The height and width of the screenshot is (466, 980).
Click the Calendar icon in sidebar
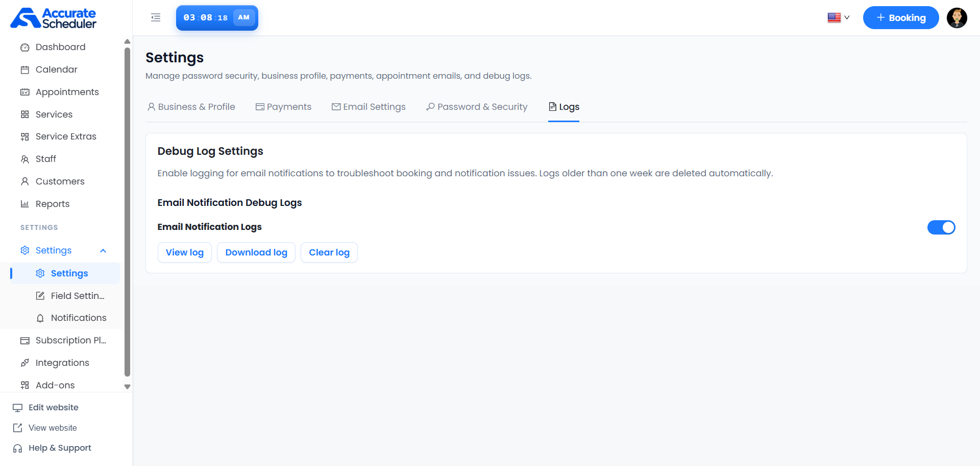coord(24,70)
